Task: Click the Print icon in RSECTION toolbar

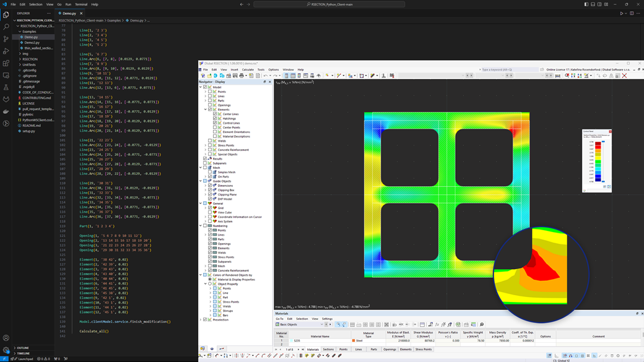Action: [x=241, y=75]
